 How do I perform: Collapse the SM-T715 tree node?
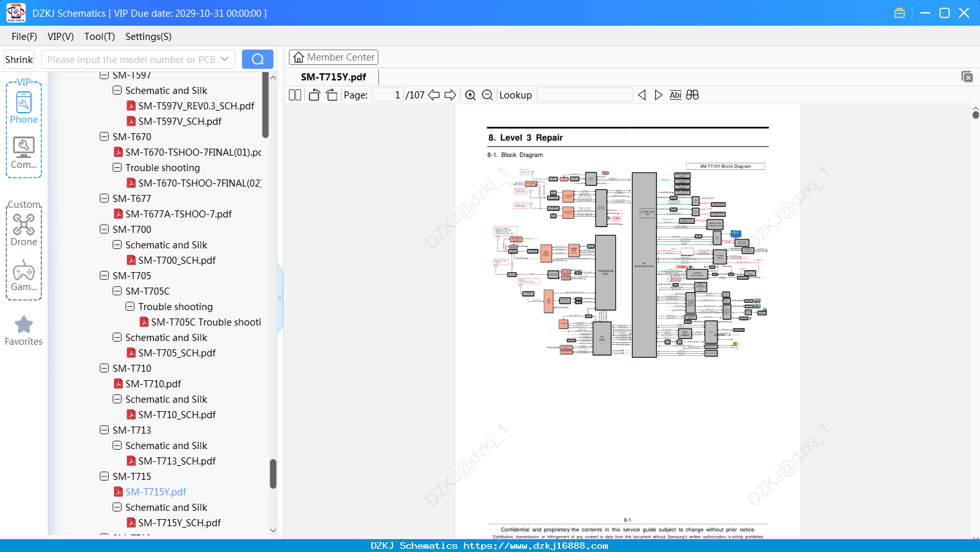pyautogui.click(x=104, y=476)
